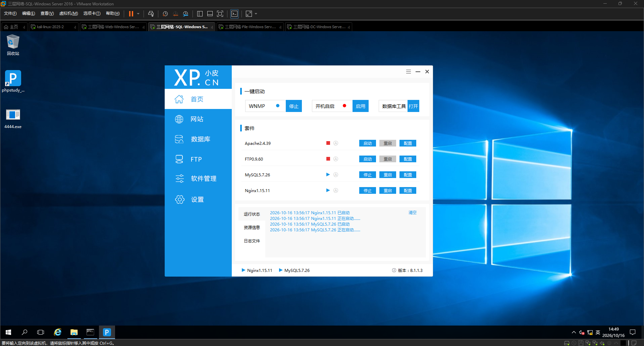Click the FTP0.9.60 auto-start A icon
The width and height of the screenshot is (644, 346).
(336, 159)
